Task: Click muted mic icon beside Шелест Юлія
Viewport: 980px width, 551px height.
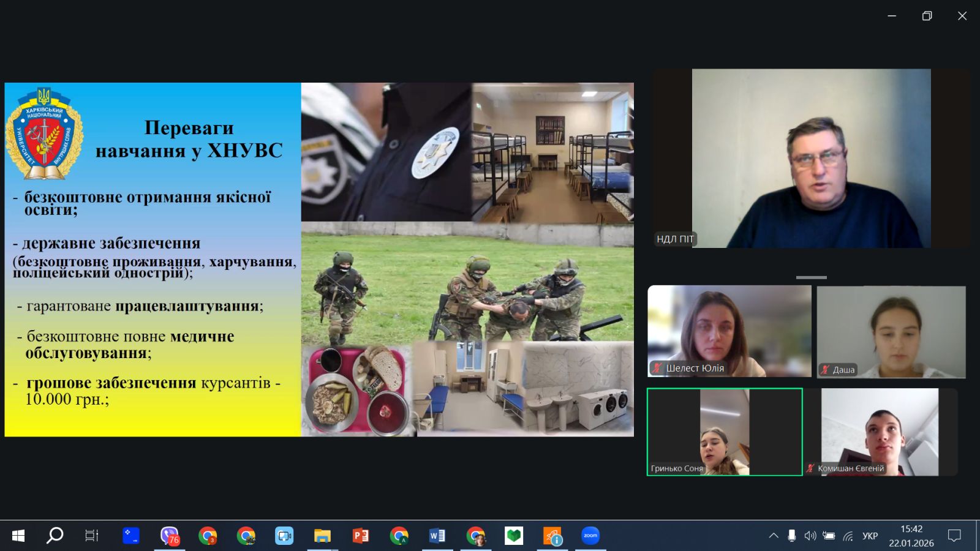Action: click(657, 368)
